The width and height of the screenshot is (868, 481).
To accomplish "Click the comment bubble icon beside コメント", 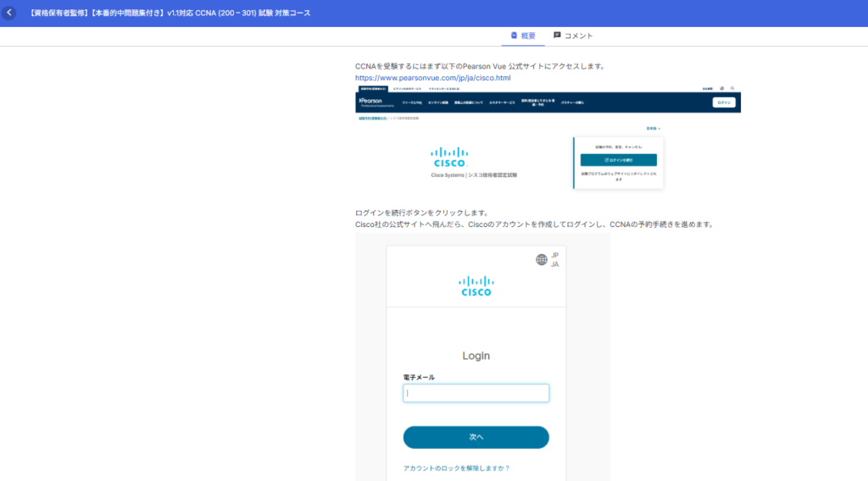I will point(557,36).
